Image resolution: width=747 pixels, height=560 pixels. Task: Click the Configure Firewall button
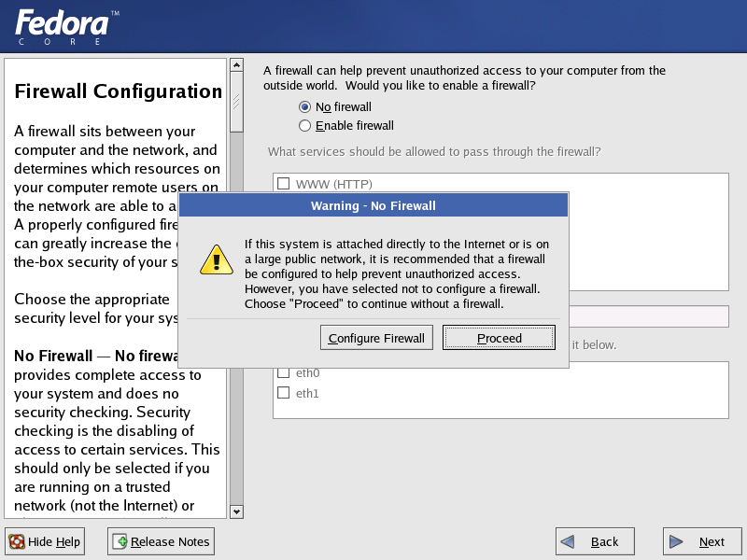tap(376, 338)
